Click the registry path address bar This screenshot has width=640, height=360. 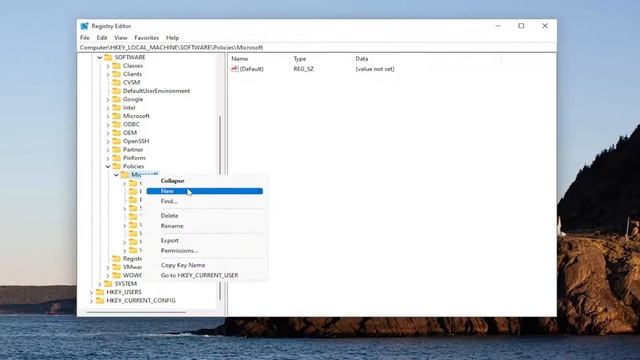pyautogui.click(x=316, y=47)
